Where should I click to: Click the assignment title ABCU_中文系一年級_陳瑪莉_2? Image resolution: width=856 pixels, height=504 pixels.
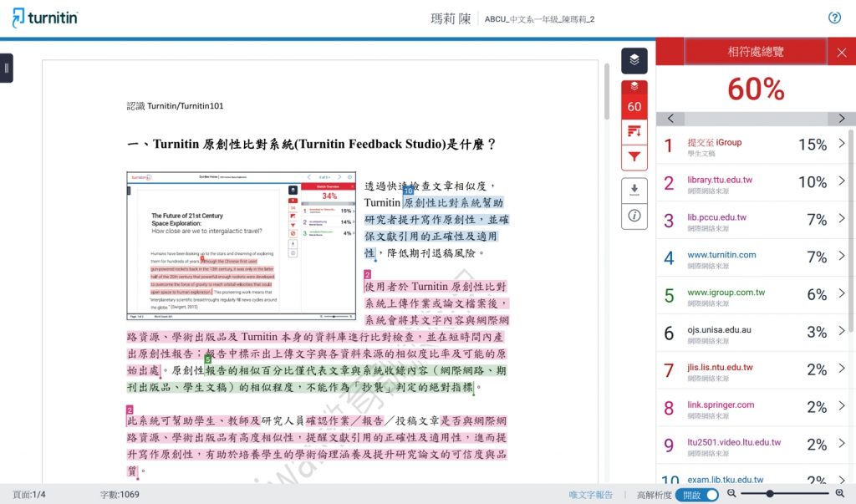coord(539,19)
